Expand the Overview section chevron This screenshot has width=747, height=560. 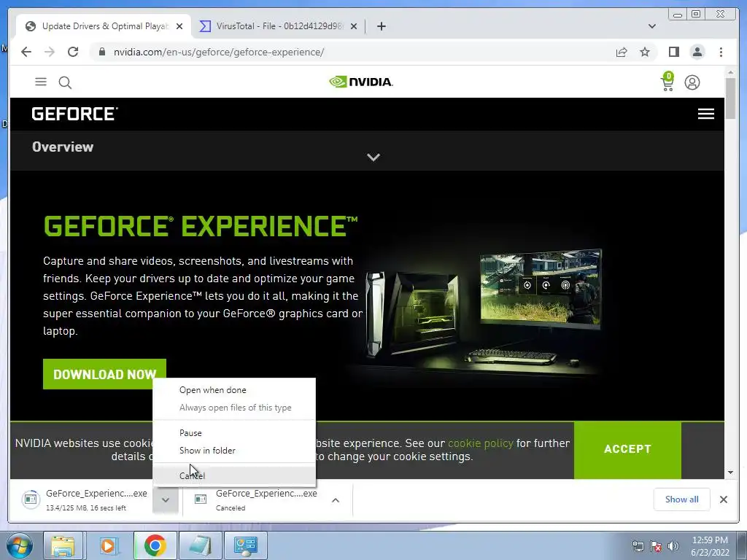(373, 157)
